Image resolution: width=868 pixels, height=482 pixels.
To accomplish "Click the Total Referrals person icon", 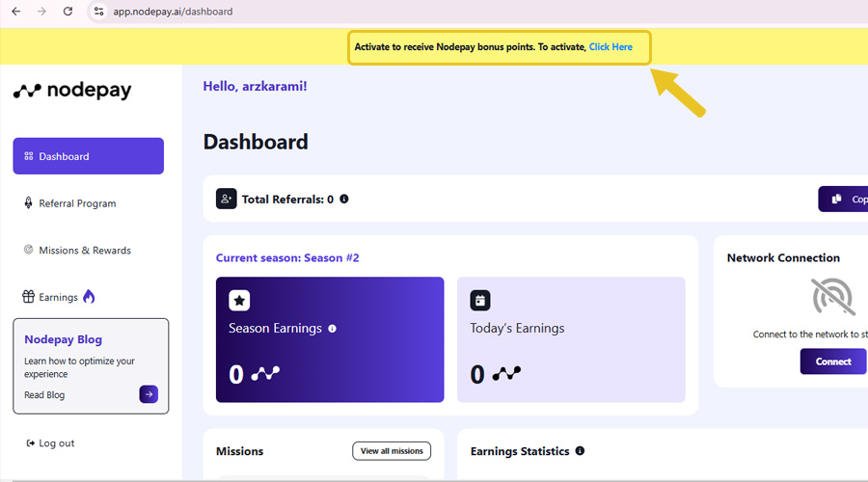I will coord(226,199).
